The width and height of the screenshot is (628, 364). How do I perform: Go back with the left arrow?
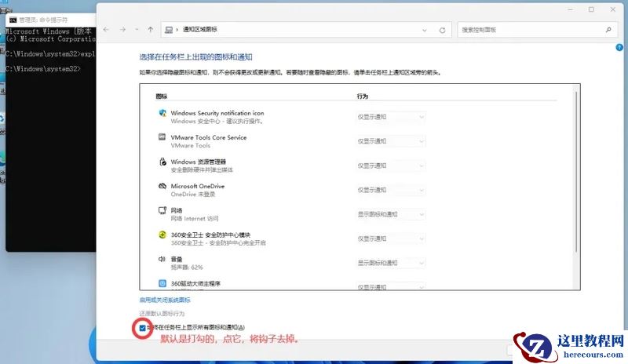click(x=106, y=30)
